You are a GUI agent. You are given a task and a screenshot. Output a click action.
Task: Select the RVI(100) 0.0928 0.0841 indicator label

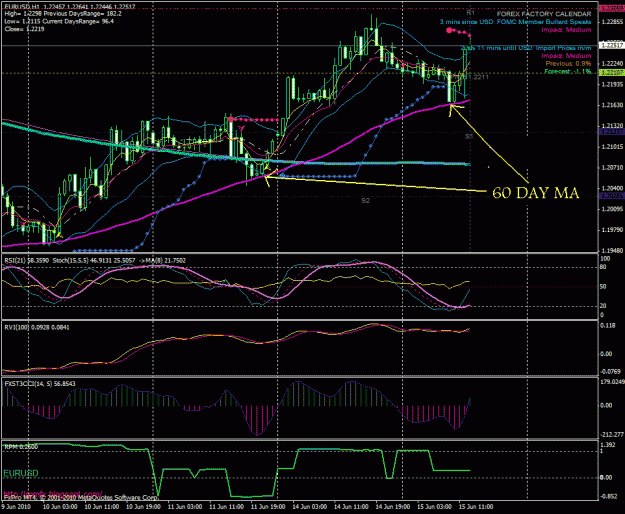[x=37, y=328]
